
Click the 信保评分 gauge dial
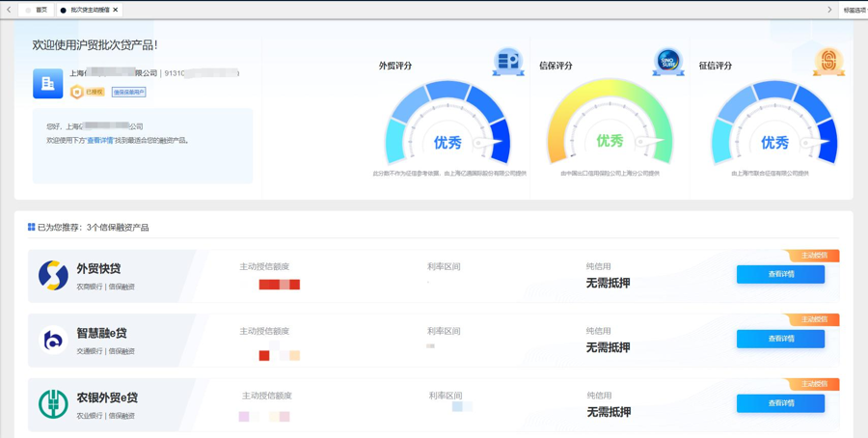click(610, 123)
